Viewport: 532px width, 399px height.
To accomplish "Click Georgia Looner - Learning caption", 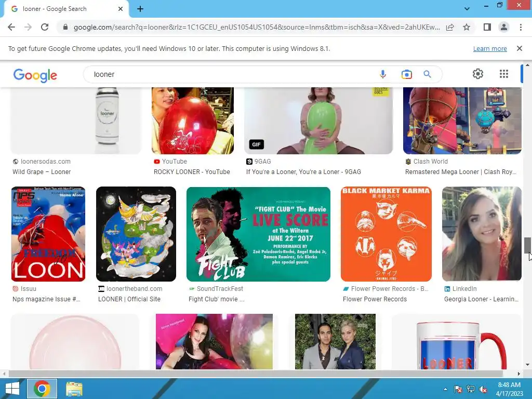I will tap(481, 299).
